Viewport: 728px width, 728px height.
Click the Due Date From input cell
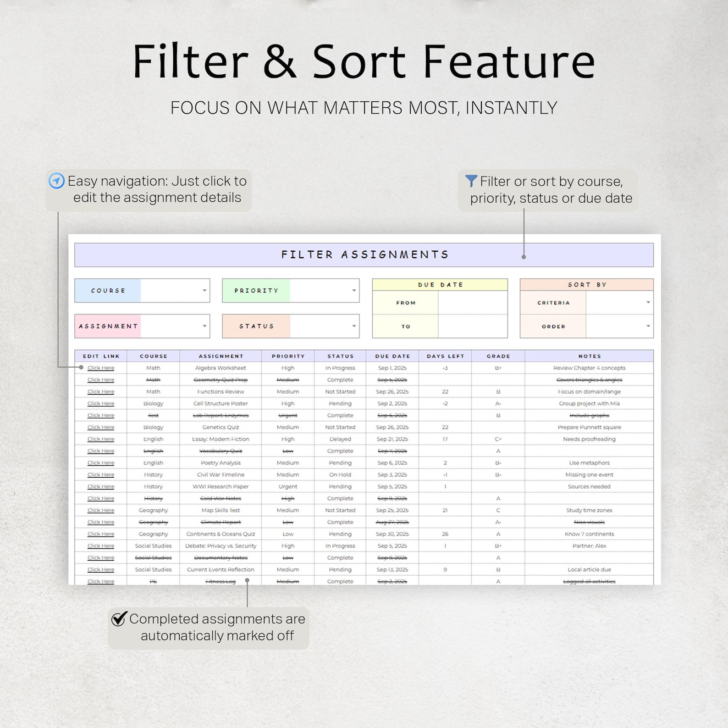(473, 303)
